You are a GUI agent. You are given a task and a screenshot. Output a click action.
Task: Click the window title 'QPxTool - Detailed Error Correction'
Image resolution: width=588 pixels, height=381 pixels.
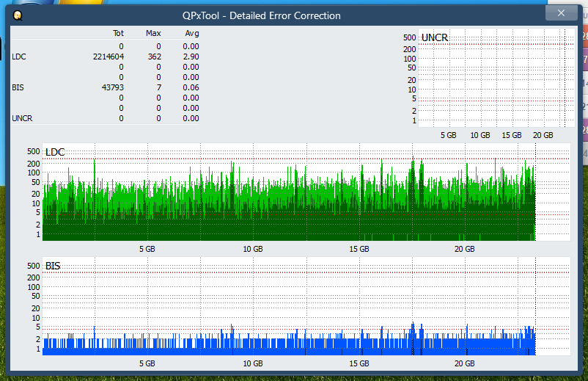click(x=262, y=15)
